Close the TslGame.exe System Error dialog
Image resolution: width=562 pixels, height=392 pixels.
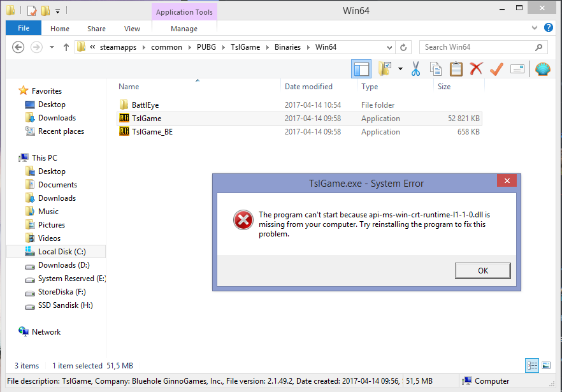[x=507, y=181]
